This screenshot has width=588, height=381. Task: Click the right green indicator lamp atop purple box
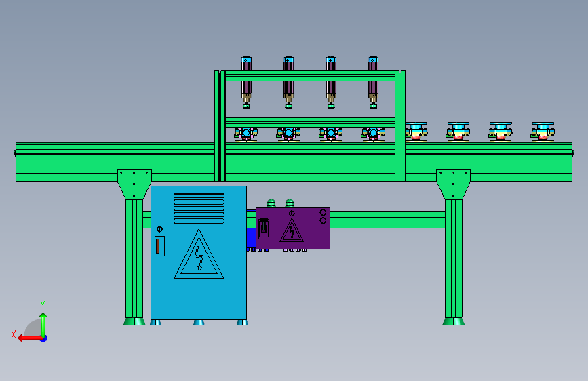(290, 203)
